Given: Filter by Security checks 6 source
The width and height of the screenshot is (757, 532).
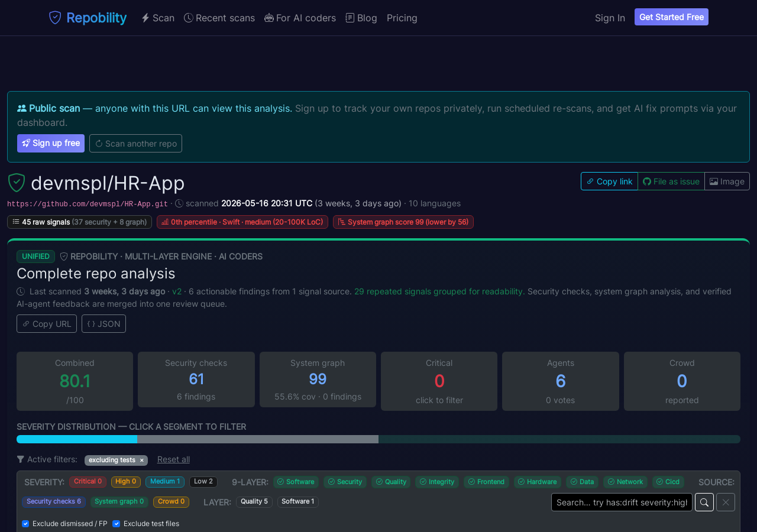Looking at the screenshot, I should pyautogui.click(x=54, y=502).
